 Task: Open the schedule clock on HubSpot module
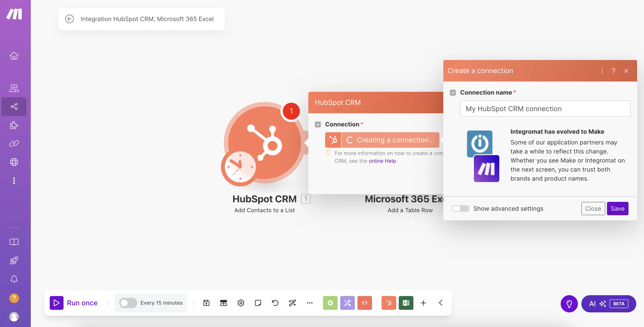pos(240,167)
